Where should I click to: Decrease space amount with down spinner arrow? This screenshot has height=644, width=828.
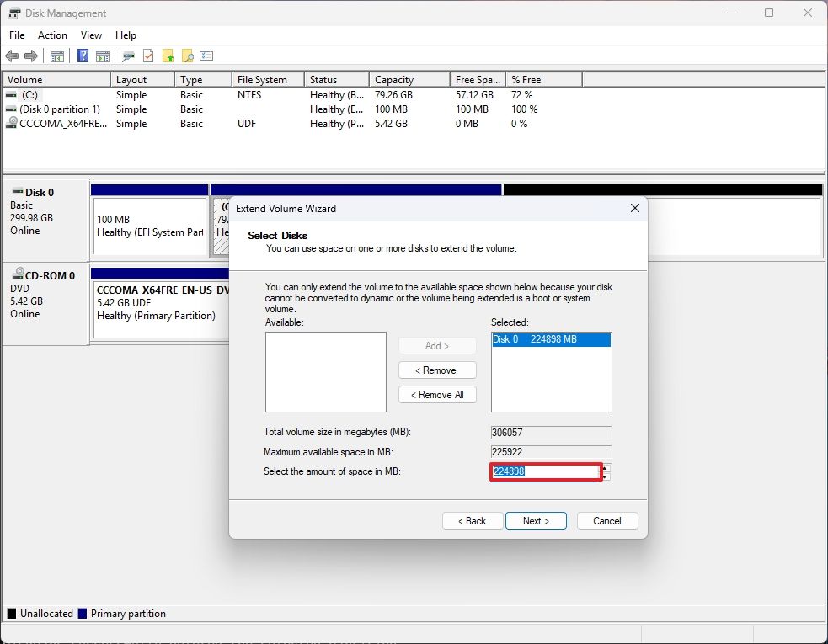point(606,476)
